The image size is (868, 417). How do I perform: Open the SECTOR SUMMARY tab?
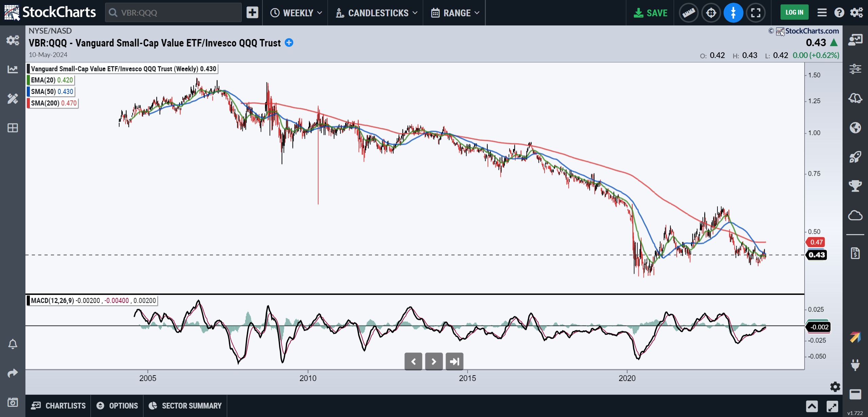tap(185, 405)
